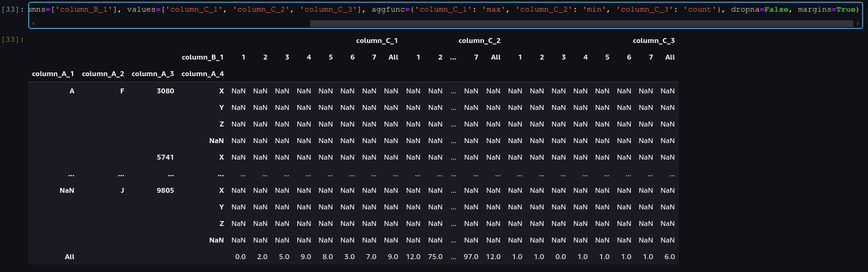Click the column_A_2 index header
Viewport: 868px width, 272px height.
pos(103,74)
